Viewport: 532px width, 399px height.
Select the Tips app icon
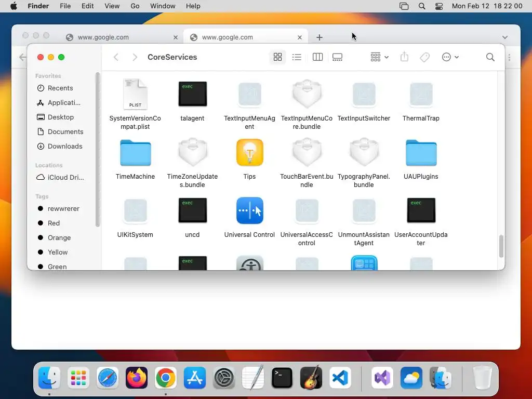(249, 152)
